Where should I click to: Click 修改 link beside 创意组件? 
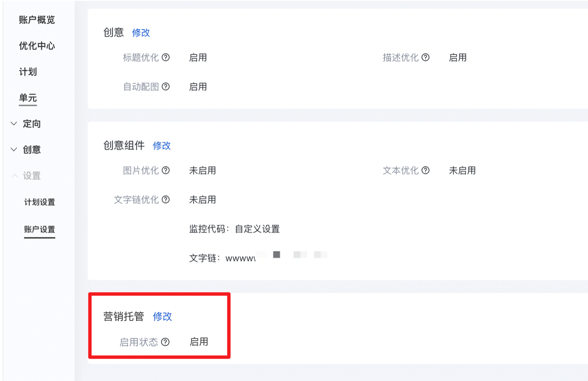(x=162, y=146)
